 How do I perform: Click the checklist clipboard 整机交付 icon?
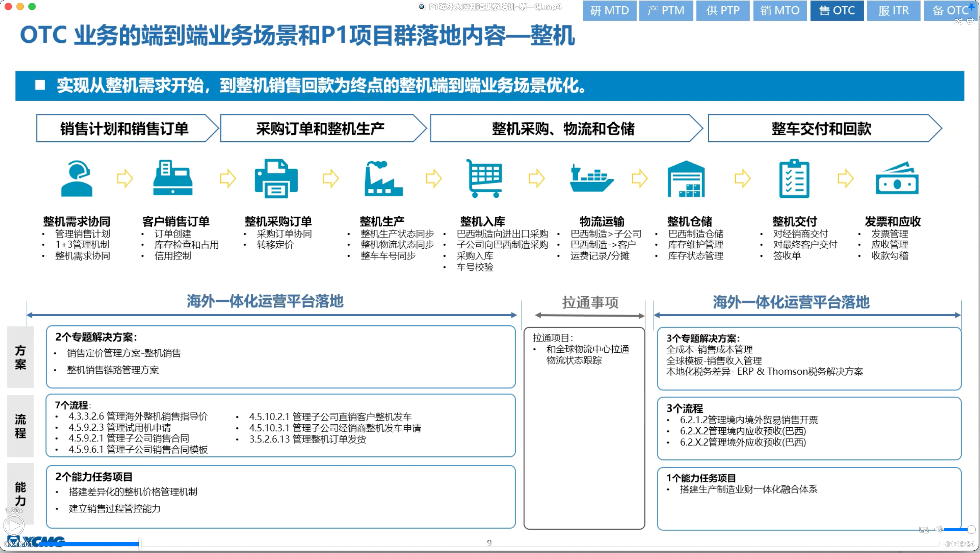coord(794,178)
